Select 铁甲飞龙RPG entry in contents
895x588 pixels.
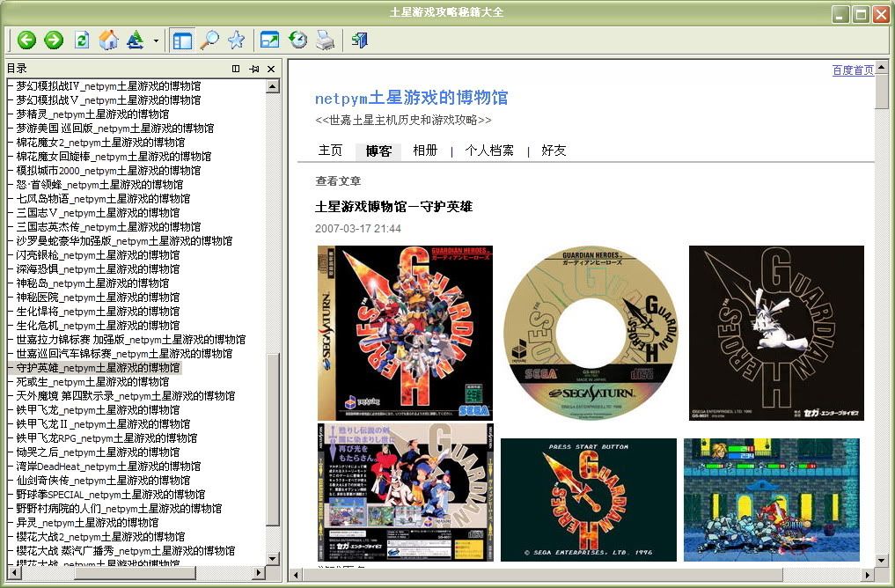point(106,437)
